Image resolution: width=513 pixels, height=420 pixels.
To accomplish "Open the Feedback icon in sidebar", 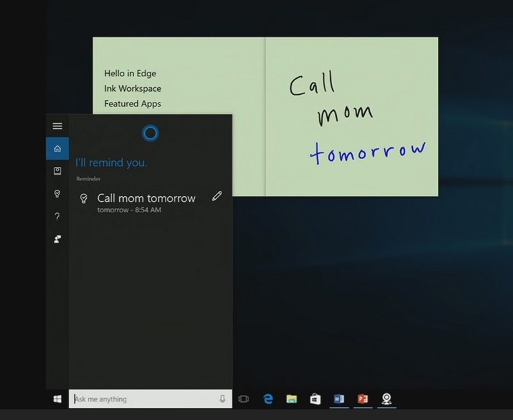I will [x=57, y=239].
